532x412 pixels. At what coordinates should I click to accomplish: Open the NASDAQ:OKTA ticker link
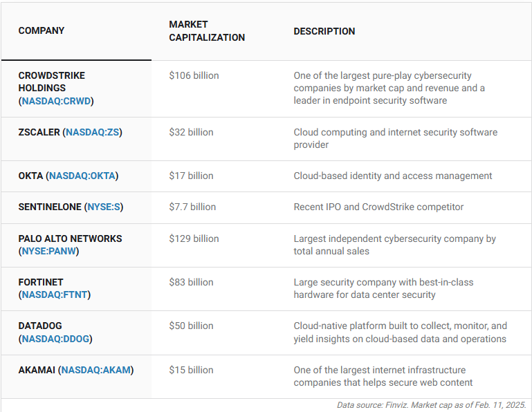pyautogui.click(x=82, y=176)
